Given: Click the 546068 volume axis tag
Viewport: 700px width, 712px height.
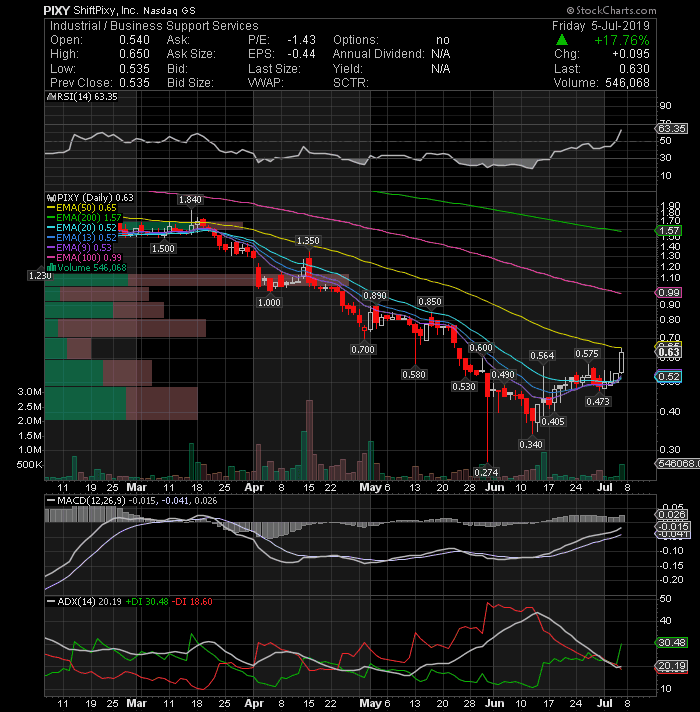Looking at the screenshot, I should [677, 464].
